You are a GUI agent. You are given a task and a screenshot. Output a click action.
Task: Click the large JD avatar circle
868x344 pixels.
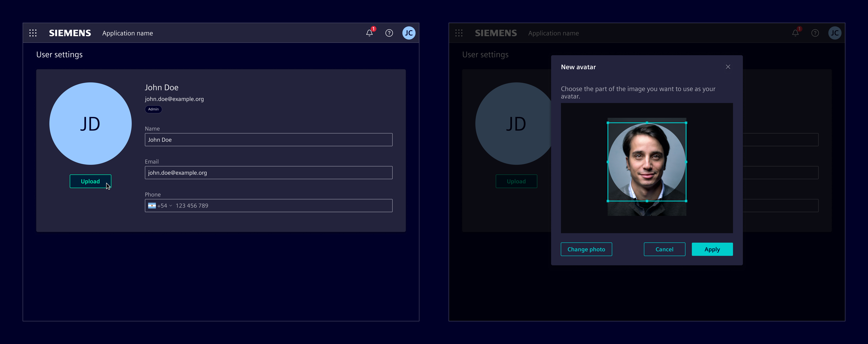[x=90, y=123]
